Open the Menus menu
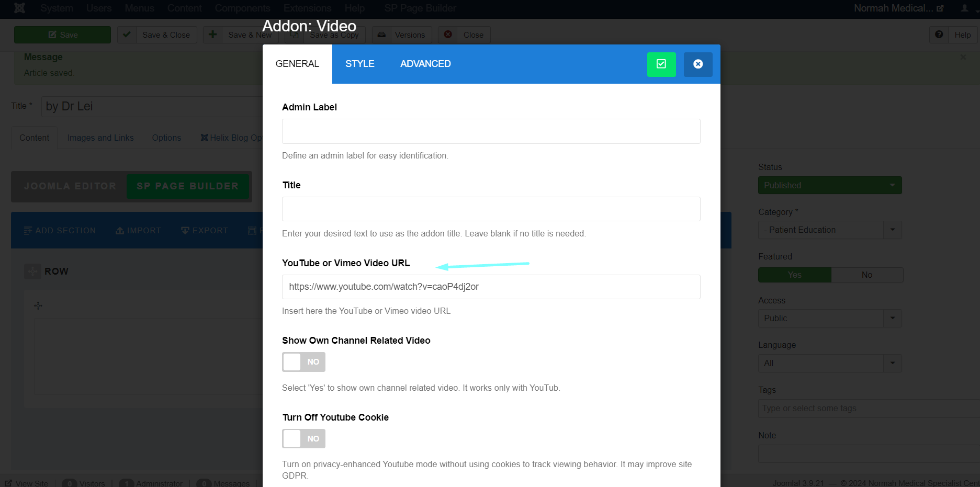 coord(139,8)
